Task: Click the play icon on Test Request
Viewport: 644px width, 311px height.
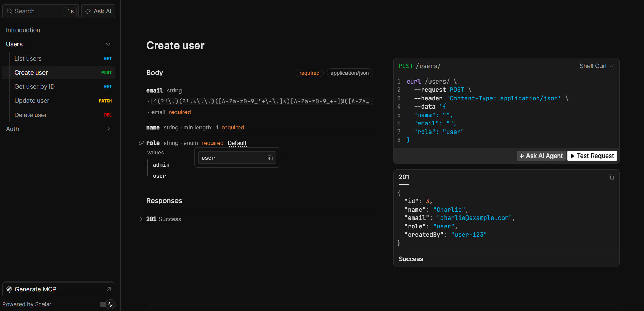Action: pos(572,156)
